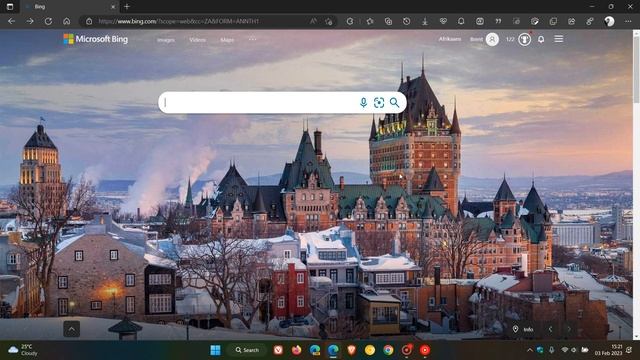Screen dimensions: 640x360
Task: Open Firefox from the taskbar
Action: click(x=297, y=350)
